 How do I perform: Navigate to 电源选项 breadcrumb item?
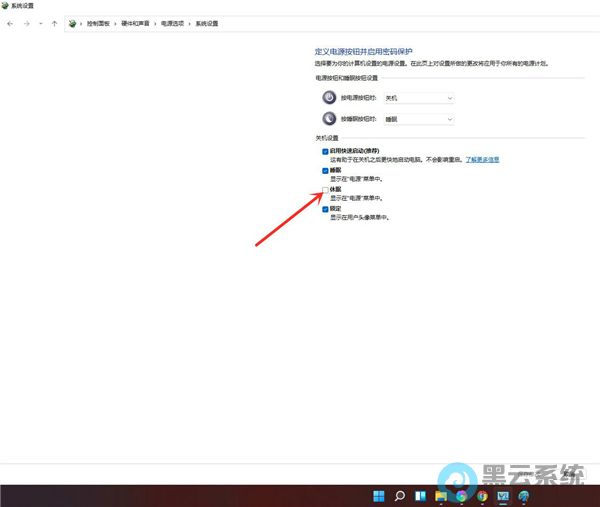173,22
